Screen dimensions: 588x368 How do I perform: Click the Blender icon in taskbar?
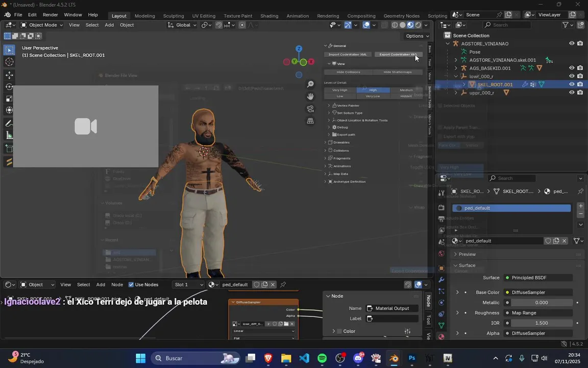[x=394, y=358]
